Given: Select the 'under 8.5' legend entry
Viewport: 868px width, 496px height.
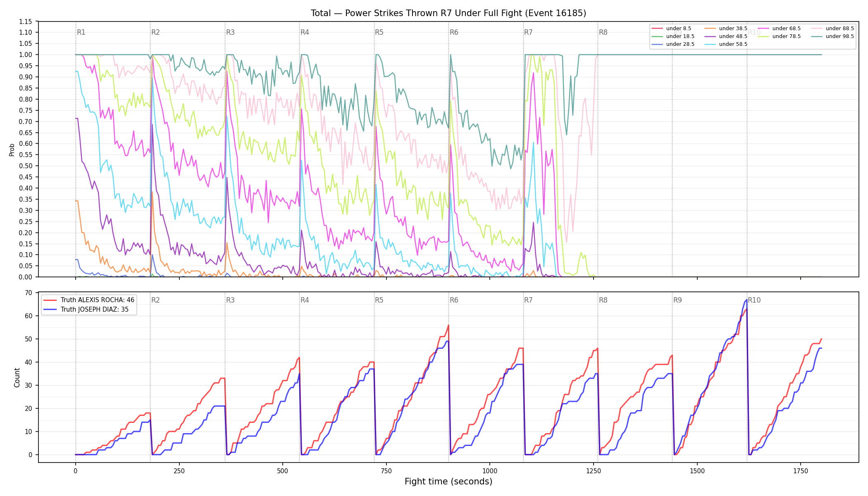Looking at the screenshot, I should click(671, 29).
